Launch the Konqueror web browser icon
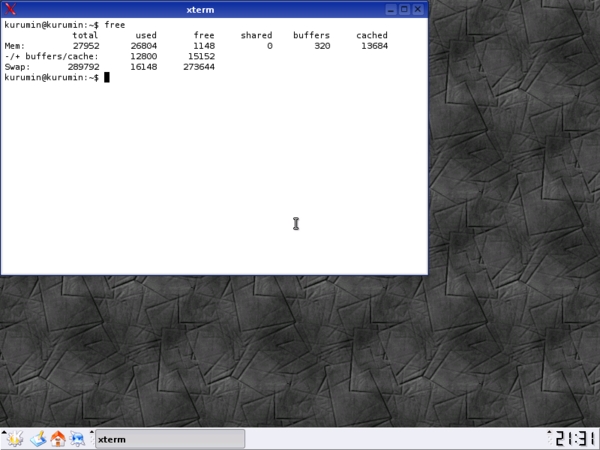The image size is (600, 450). point(78,439)
